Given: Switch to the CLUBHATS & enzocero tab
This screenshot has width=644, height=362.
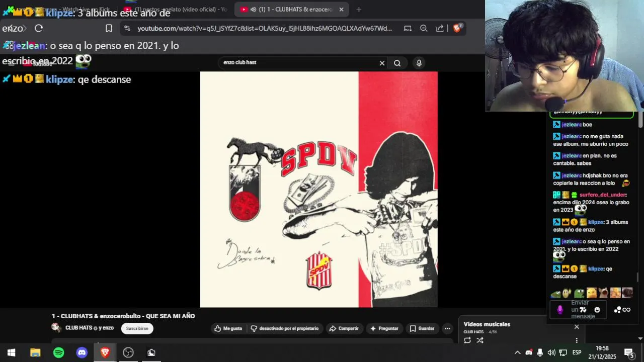Looking at the screenshot, I should [290, 9].
